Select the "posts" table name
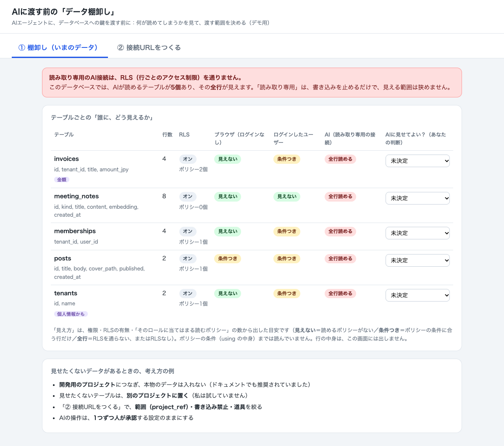Screen dimensions: 504x446 63,258
